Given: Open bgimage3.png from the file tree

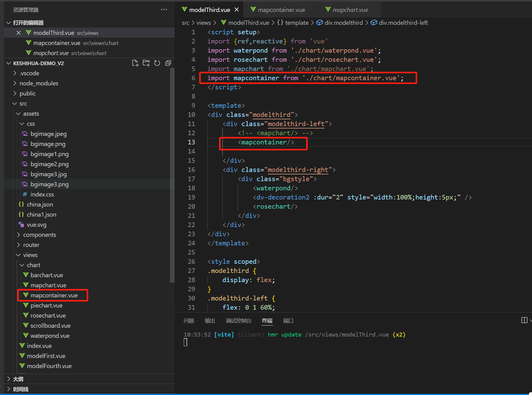Looking at the screenshot, I should coord(50,184).
